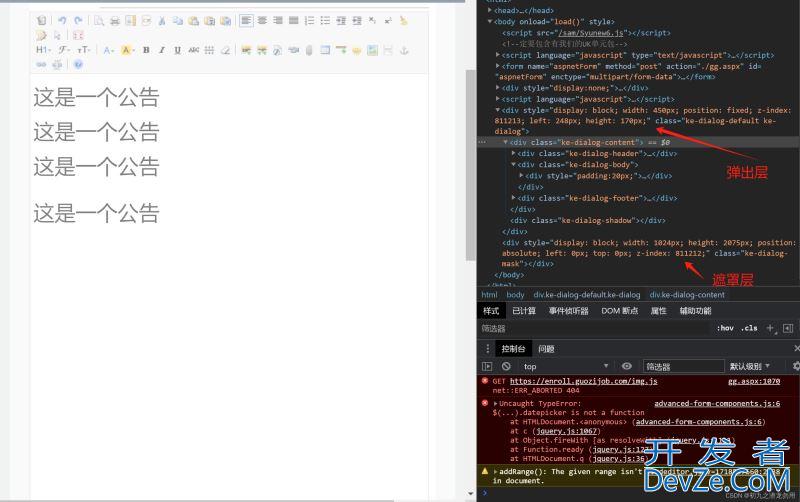
Task: Open the 默认级别 log levels dropdown
Action: coord(750,366)
